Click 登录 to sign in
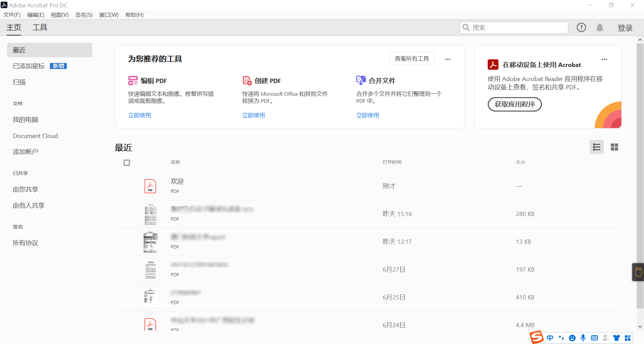 [x=625, y=28]
